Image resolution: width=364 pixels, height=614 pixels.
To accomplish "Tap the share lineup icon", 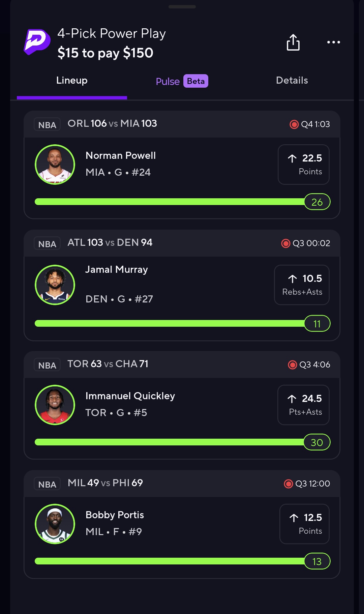I will click(293, 42).
